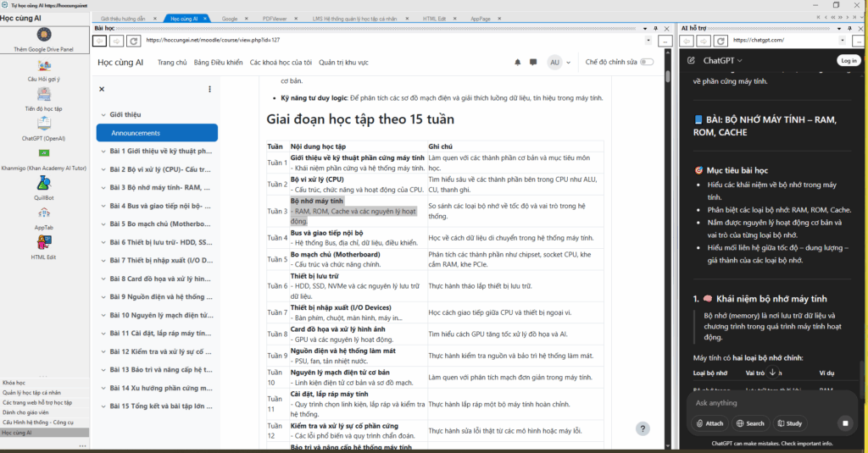
Task: Close the course index drawer
Action: pyautogui.click(x=102, y=89)
